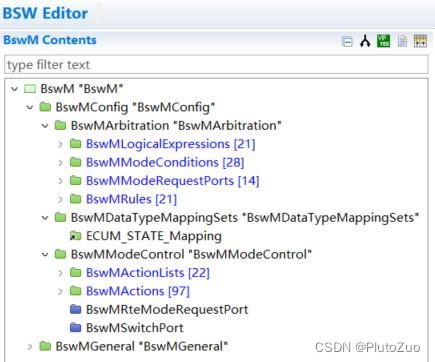Click the BswM root module icon
Image resolution: width=435 pixels, height=362 pixels.
30,89
